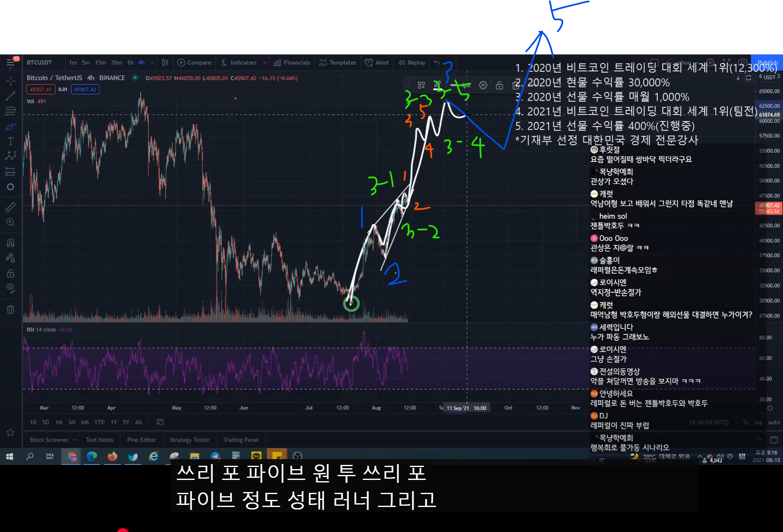Open drawing toolbar templates icon
Screen dimensions: 783x532
421,85
